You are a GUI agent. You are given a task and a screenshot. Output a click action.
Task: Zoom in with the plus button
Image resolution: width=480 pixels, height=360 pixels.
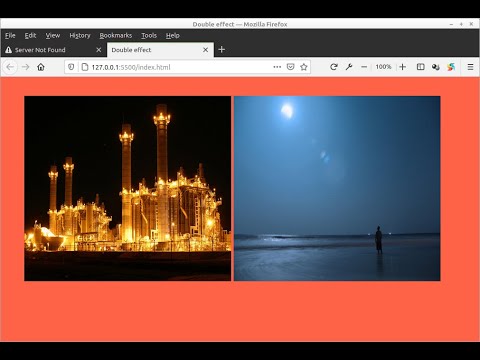(x=403, y=67)
